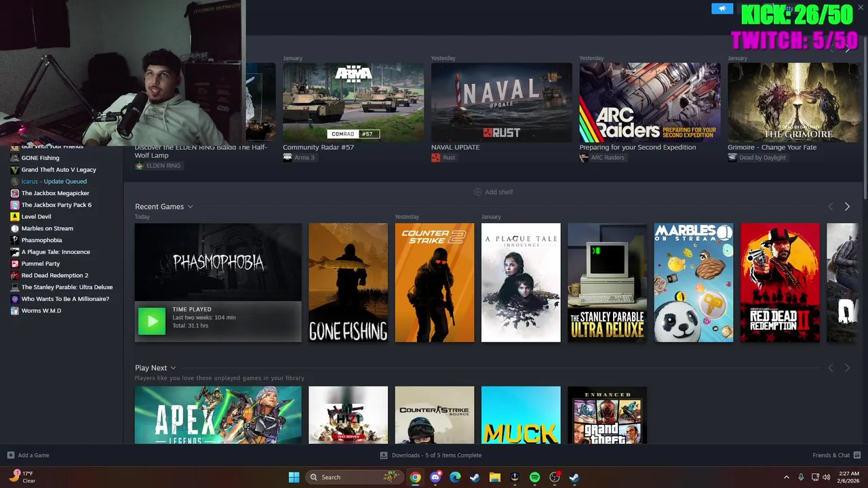Open the Marbles on Stream cover art
Image resolution: width=868 pixels, height=488 pixels.
[x=694, y=283]
